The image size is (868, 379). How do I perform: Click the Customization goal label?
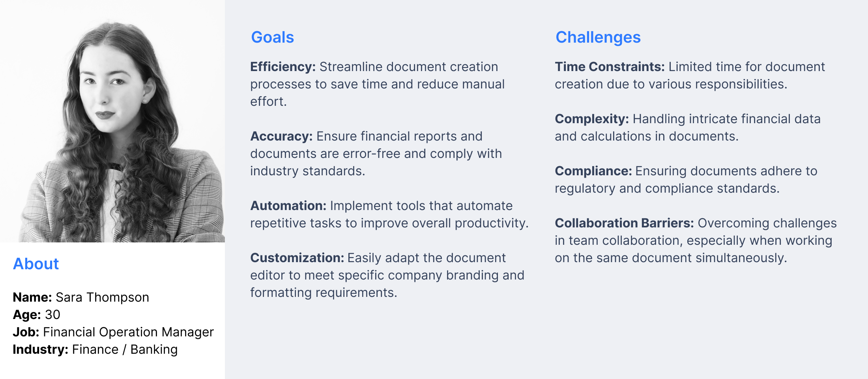[x=297, y=258]
